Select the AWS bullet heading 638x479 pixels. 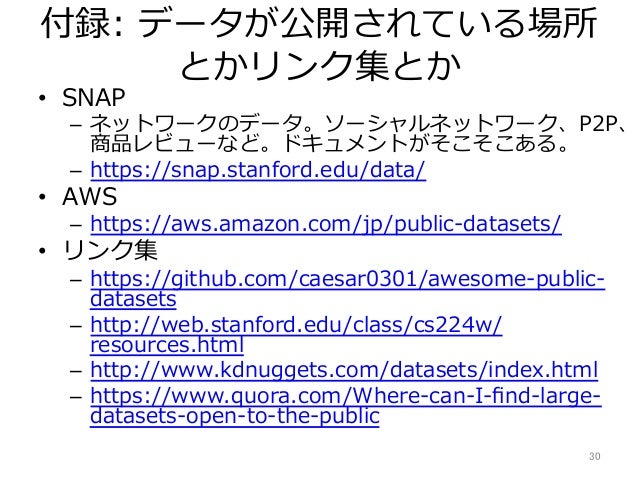90,197
